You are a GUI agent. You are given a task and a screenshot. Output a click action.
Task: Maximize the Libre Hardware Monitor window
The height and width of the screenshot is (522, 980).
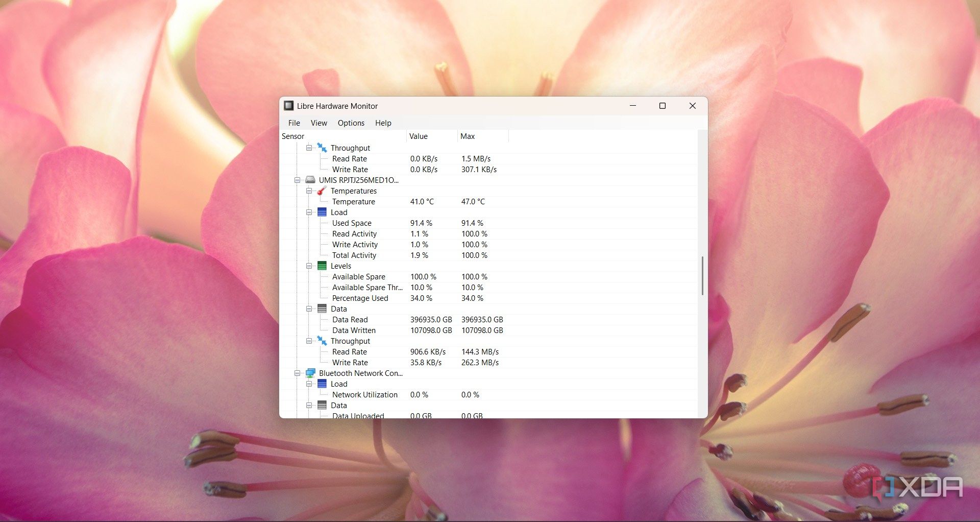tap(663, 106)
